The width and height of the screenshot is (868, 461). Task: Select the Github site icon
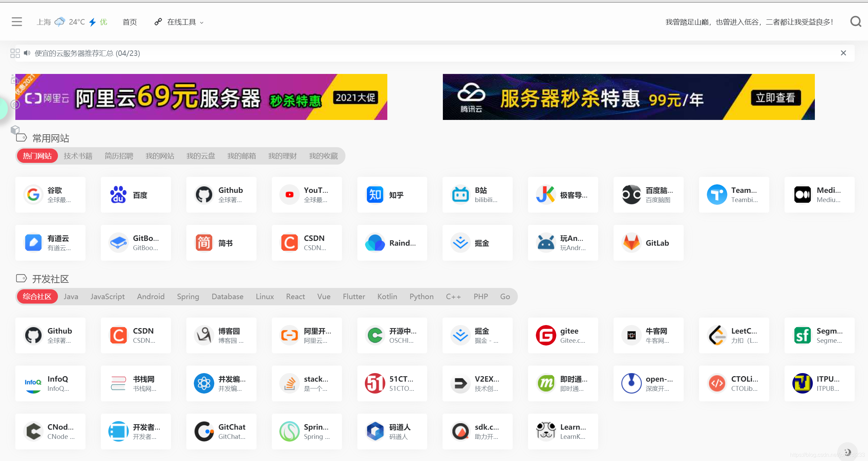[204, 194]
